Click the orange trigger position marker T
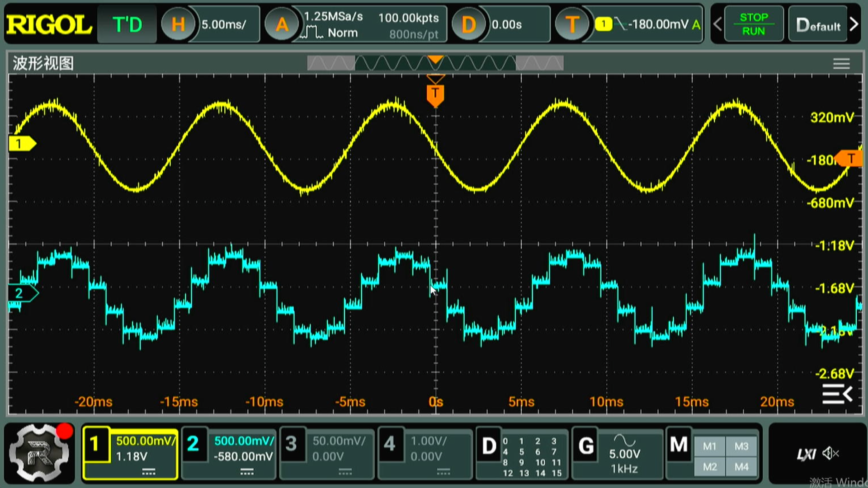This screenshot has width=868, height=488. 435,94
